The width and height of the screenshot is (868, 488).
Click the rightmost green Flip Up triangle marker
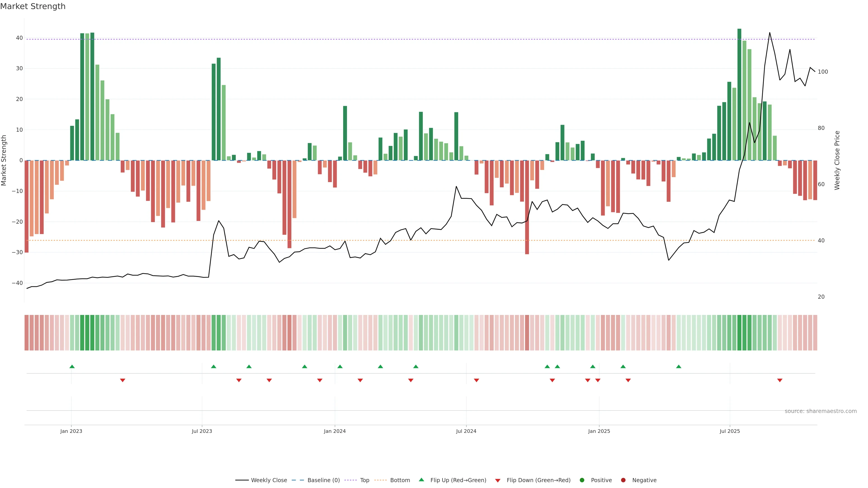679,366
